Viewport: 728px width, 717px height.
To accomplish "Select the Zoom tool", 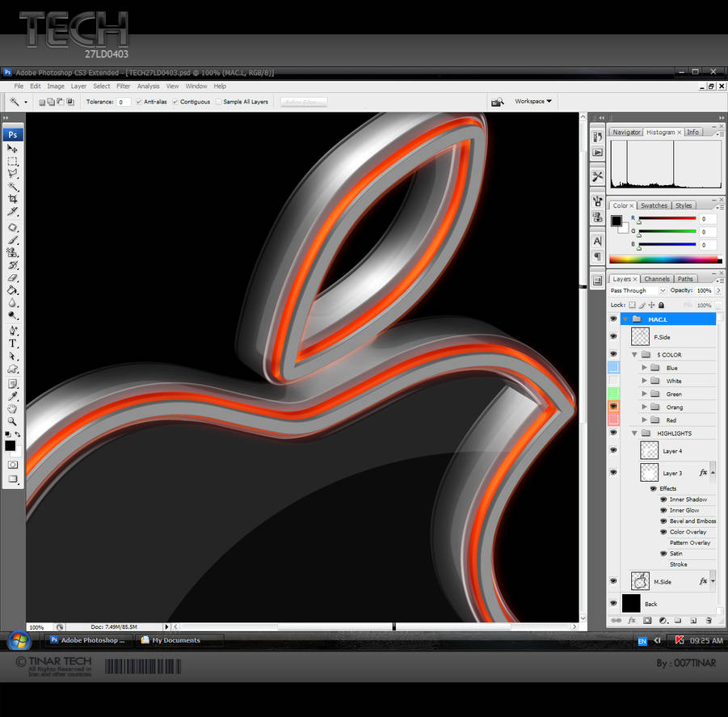I will point(13,422).
